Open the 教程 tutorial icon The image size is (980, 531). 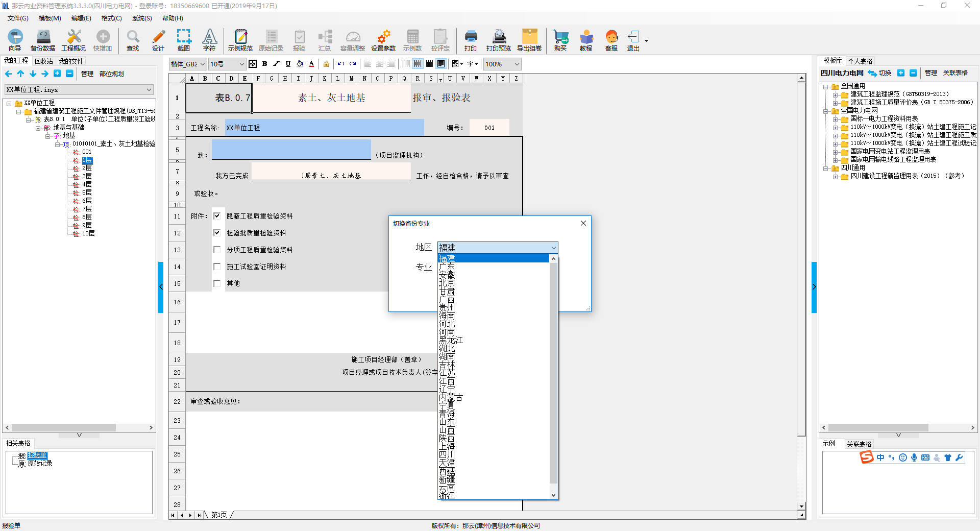coord(586,40)
